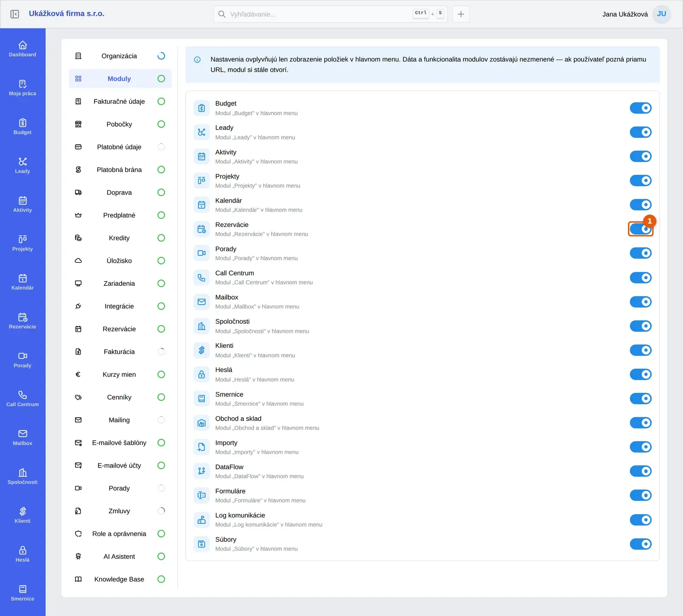Select Moduly settings section
The width and height of the screenshot is (683, 616).
pos(120,78)
